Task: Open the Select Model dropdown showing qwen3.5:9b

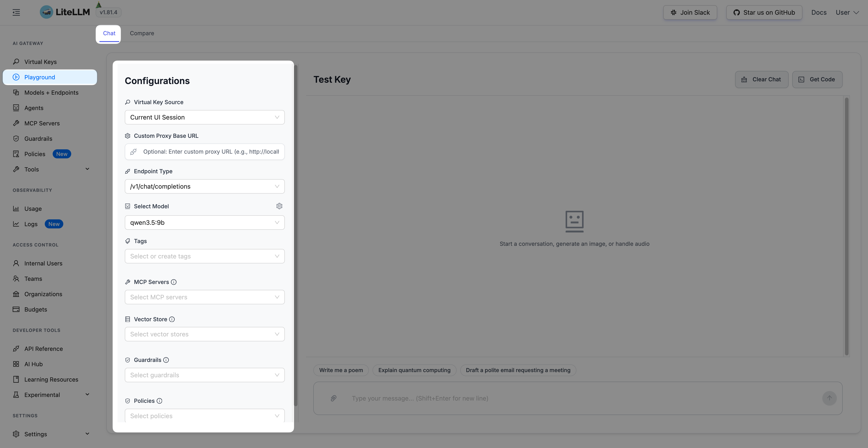Action: tap(205, 222)
